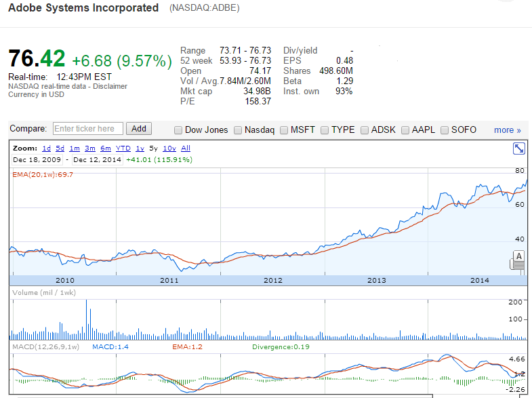Select the 6m zoom range
The image size is (532, 398).
(106, 148)
